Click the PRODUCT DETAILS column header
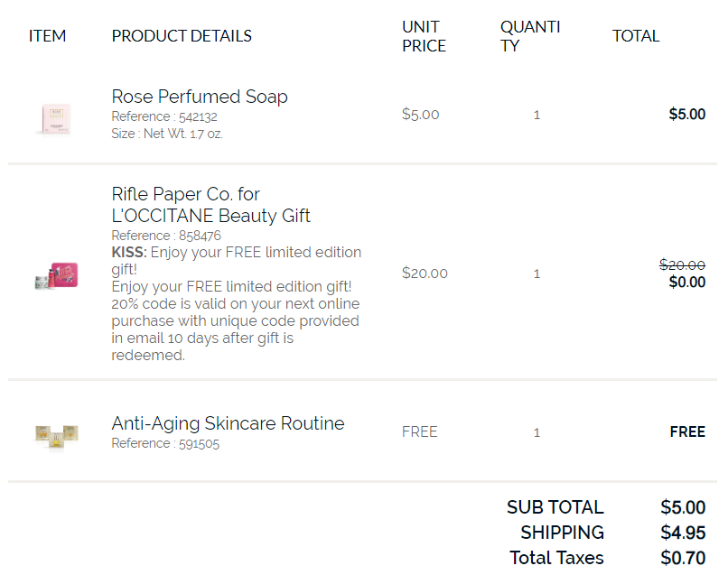Image resolution: width=728 pixels, height=575 pixels. [x=182, y=36]
